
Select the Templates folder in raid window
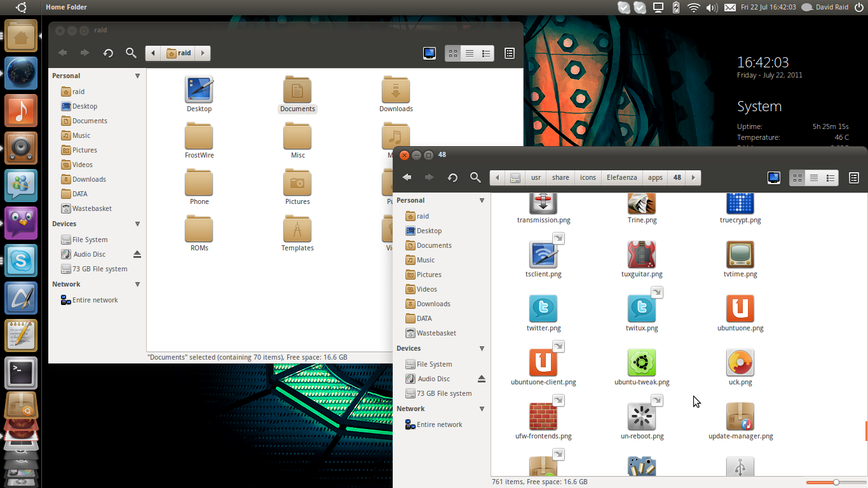[297, 234]
